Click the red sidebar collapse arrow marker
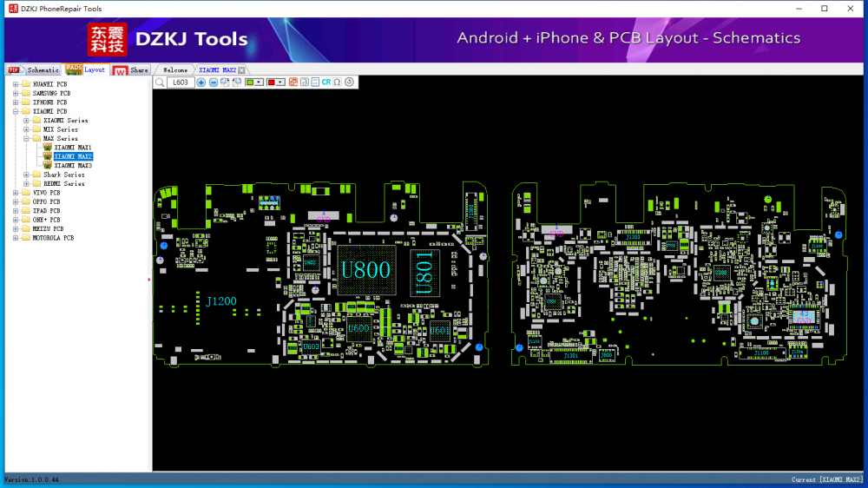Screen dimensions: 868x488 149,280
